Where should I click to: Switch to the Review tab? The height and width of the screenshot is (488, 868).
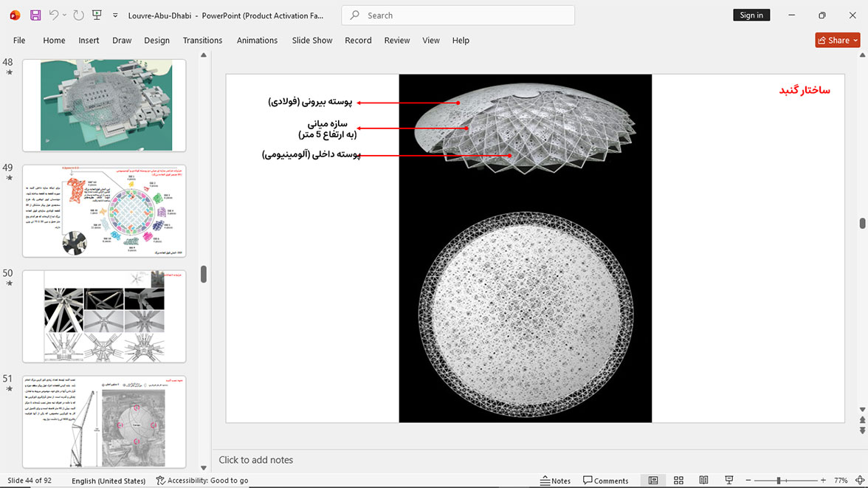397,41
